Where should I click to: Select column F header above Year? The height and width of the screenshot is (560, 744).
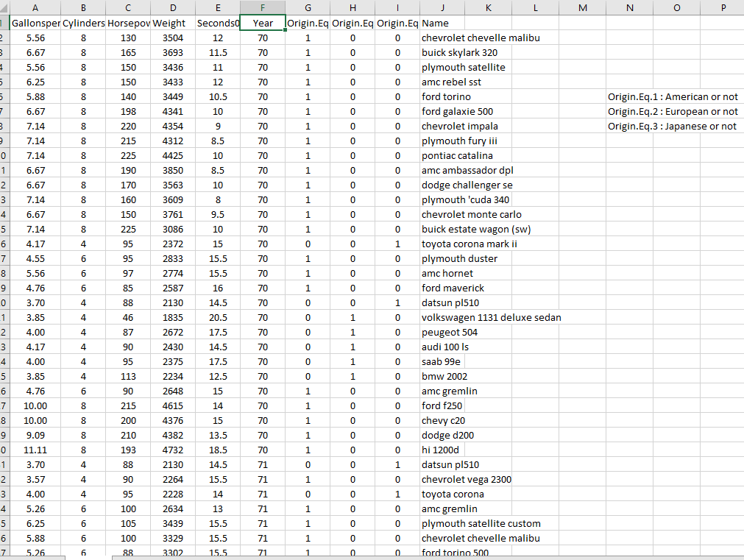[x=262, y=8]
